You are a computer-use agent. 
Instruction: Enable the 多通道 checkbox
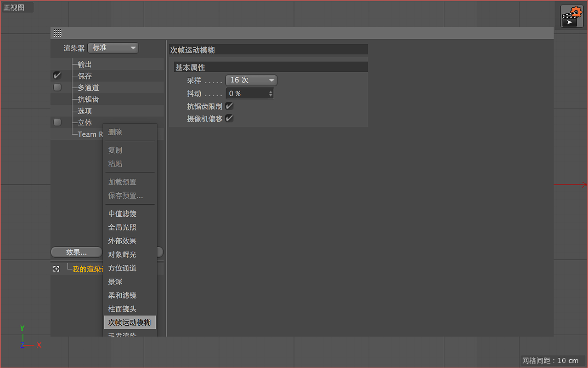57,87
